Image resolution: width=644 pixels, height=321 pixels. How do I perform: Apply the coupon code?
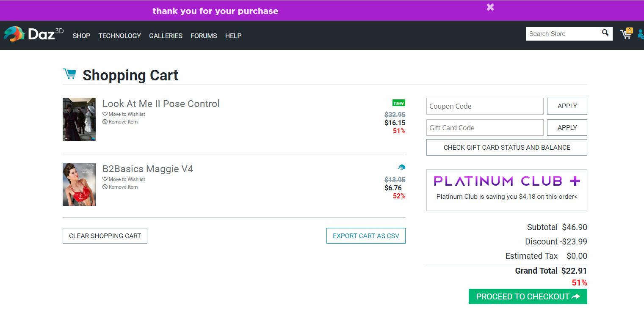coord(567,106)
